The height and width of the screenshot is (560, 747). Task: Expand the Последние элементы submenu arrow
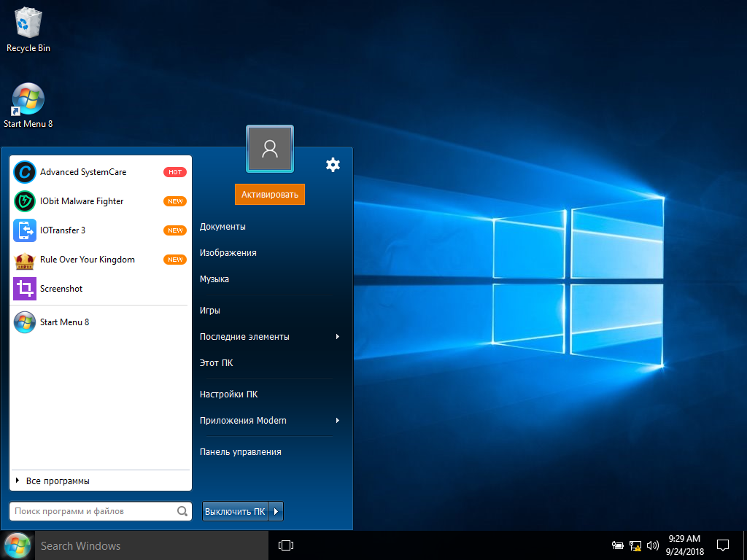coord(337,337)
